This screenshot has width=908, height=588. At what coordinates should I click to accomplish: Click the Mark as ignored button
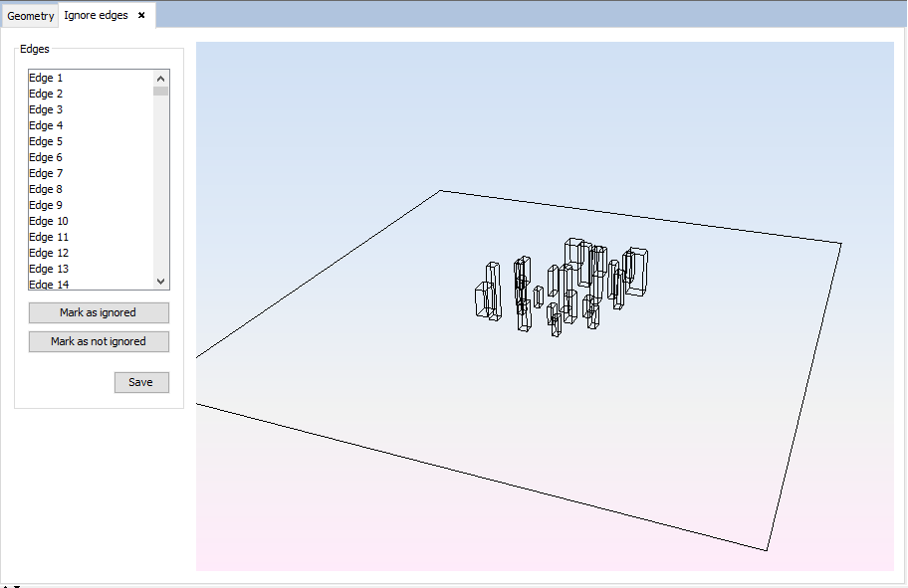[x=99, y=312]
